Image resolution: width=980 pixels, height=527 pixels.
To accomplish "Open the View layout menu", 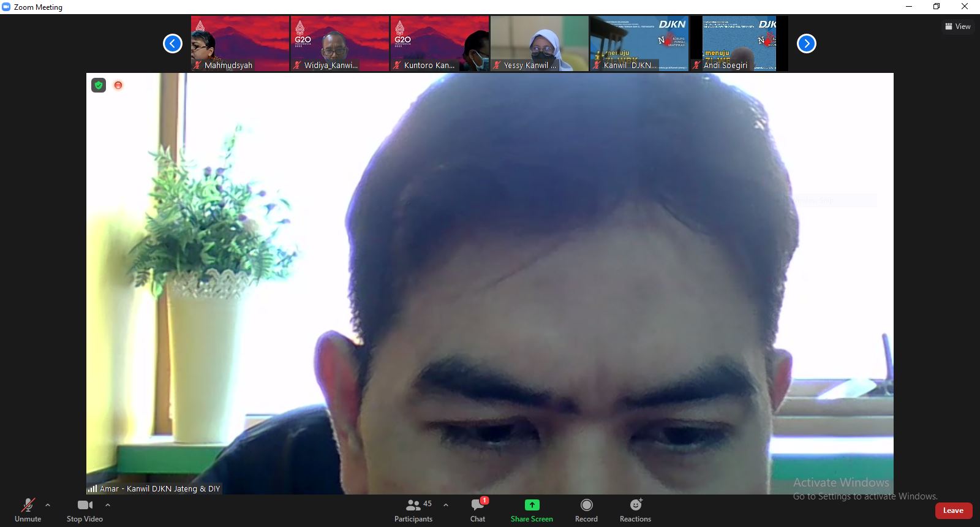I will tap(958, 26).
